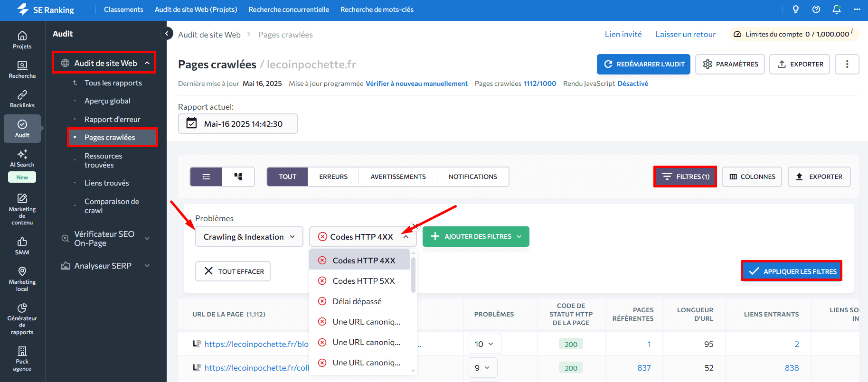Viewport: 868px width, 382px height.
Task: Open the AI Search sidebar icon
Action: (22, 158)
